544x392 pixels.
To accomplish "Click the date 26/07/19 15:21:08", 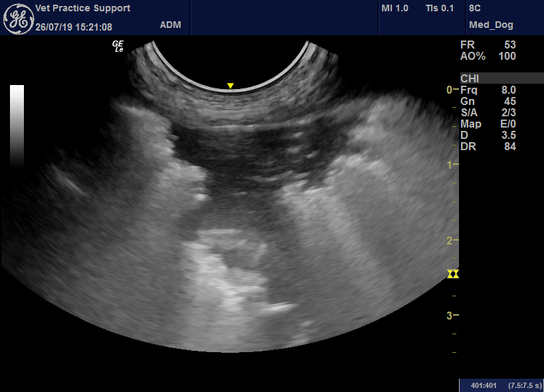I will (74, 27).
